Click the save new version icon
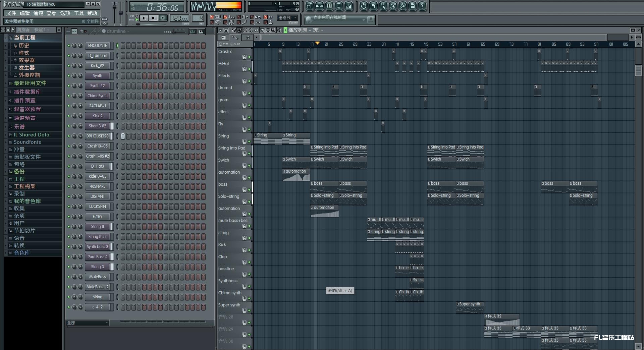The image size is (644, 350). tap(373, 6)
